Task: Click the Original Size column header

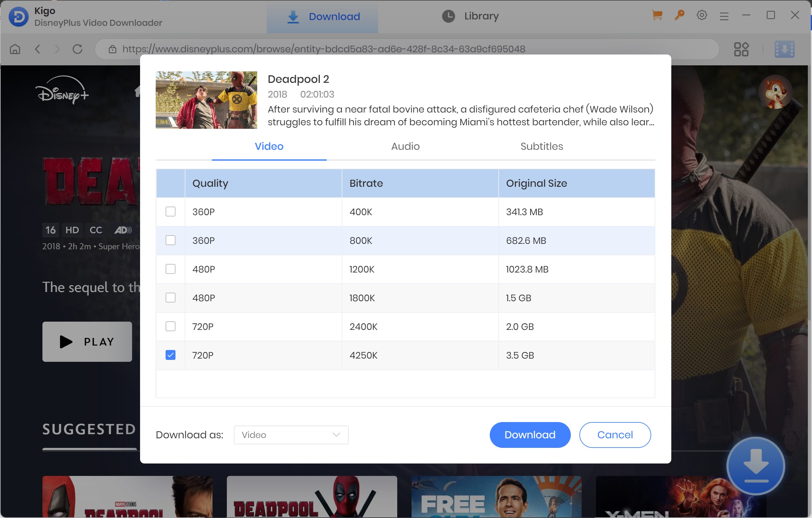Action: tap(577, 183)
